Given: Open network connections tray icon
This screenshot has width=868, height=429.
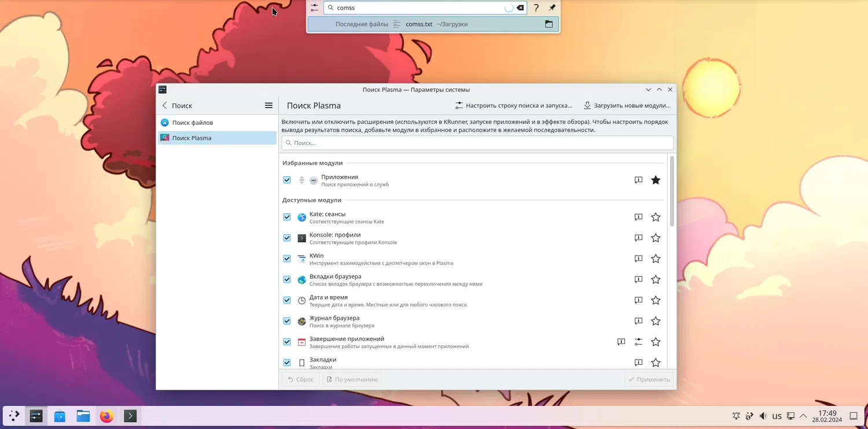Looking at the screenshot, I should click(x=790, y=416).
